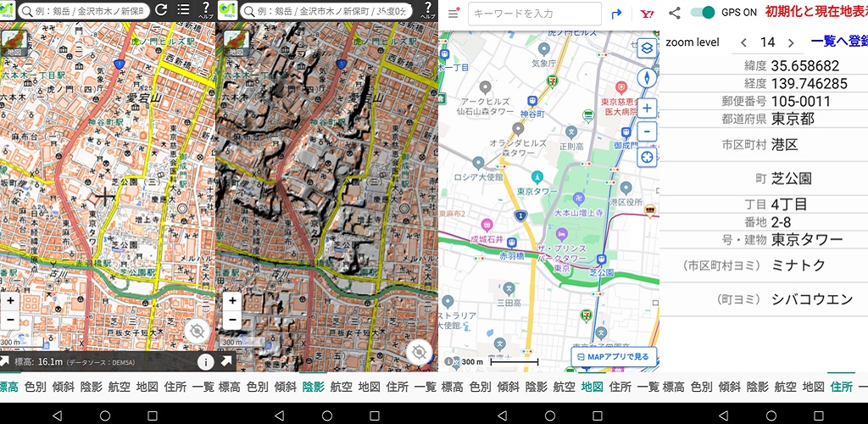Tap the share icon on the address screen
This screenshot has height=424, width=868.
click(x=674, y=12)
